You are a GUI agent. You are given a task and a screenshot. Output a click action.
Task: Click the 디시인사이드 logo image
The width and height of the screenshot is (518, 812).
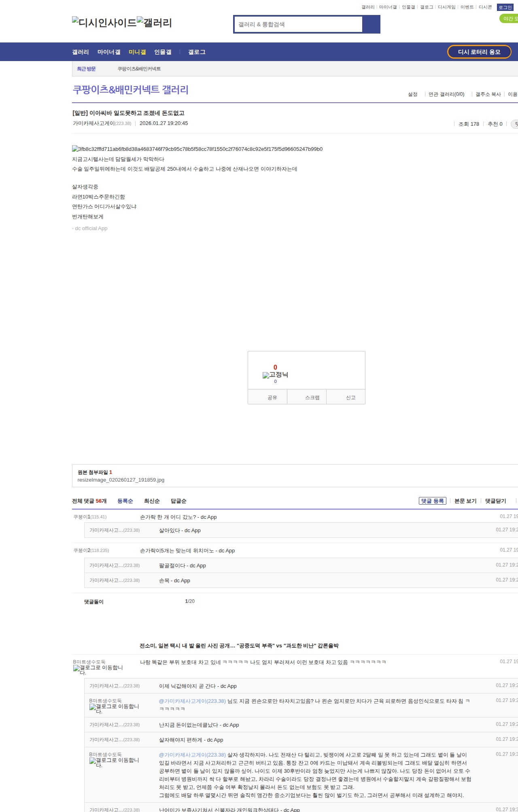coord(104,23)
